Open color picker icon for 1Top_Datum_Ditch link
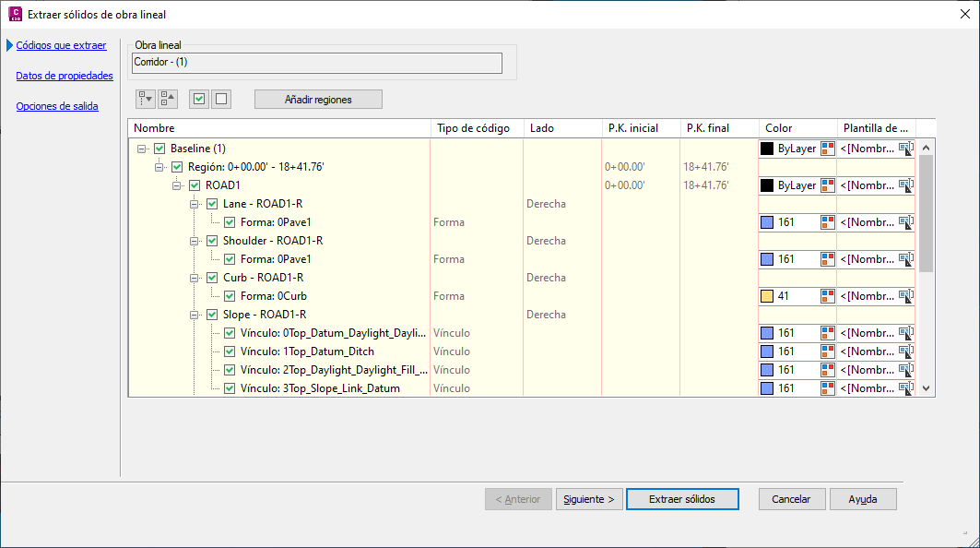Viewport: 980px width, 548px height. point(828,351)
